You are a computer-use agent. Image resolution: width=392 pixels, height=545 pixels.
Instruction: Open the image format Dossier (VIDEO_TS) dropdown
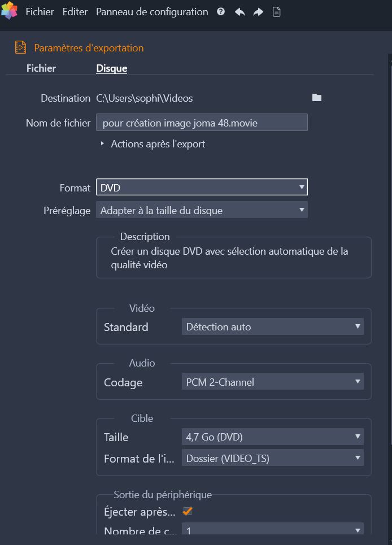pyautogui.click(x=273, y=458)
